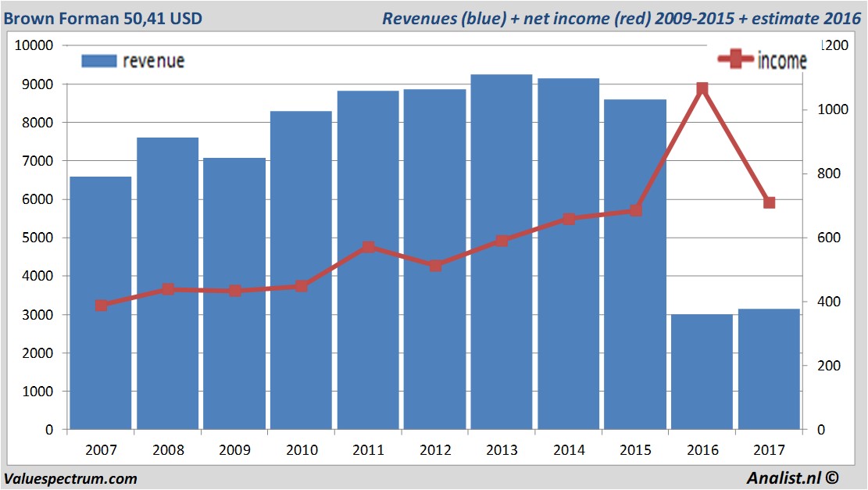Select the 2017 revenue bar
868x490 pixels.
tap(769, 369)
